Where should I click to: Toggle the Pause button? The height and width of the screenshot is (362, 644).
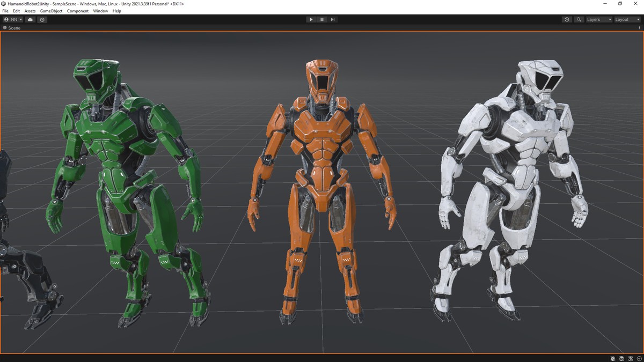pyautogui.click(x=322, y=19)
